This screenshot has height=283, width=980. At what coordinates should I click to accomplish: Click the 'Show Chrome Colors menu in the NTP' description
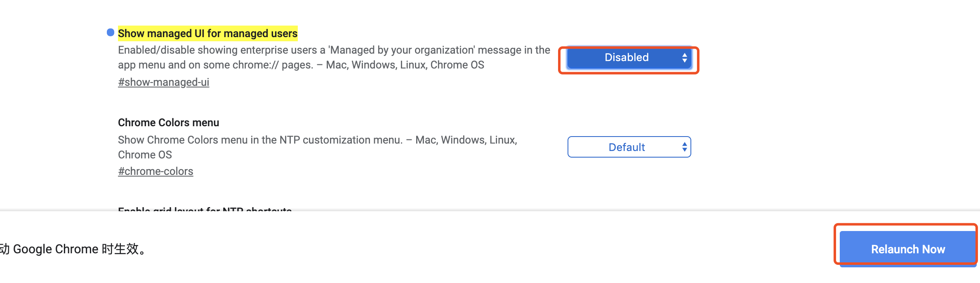260,140
